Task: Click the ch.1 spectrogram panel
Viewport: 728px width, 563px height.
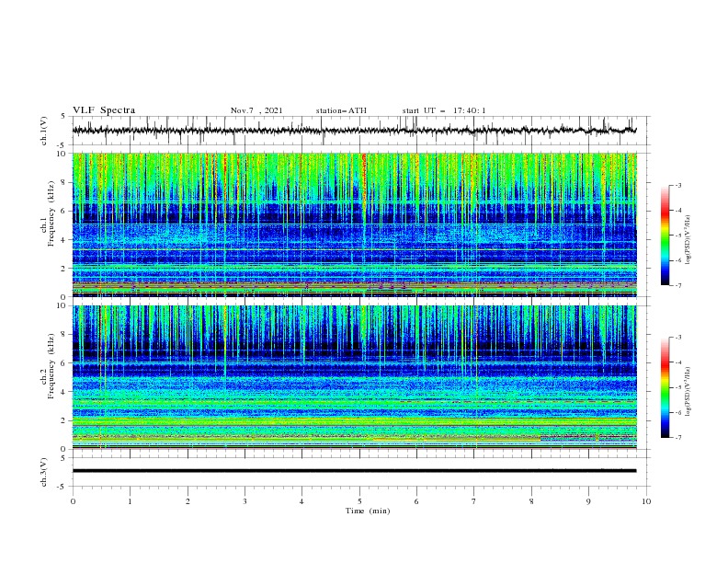Action: point(355,224)
